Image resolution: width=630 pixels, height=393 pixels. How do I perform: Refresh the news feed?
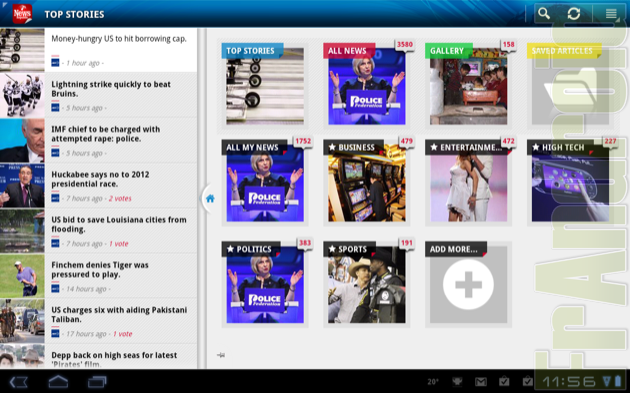(574, 13)
